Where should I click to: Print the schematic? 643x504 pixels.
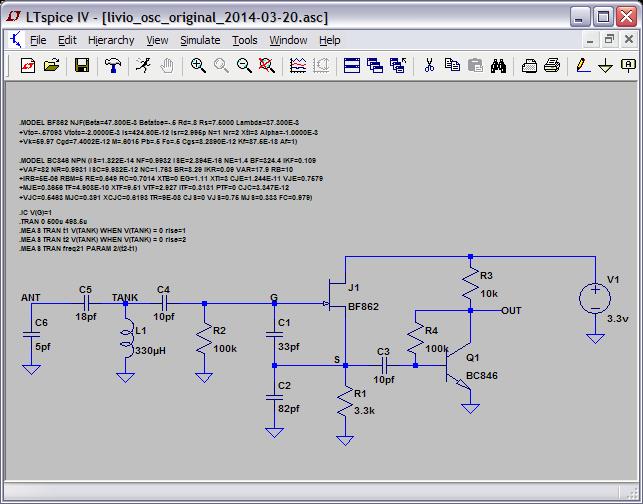pyautogui.click(x=552, y=65)
